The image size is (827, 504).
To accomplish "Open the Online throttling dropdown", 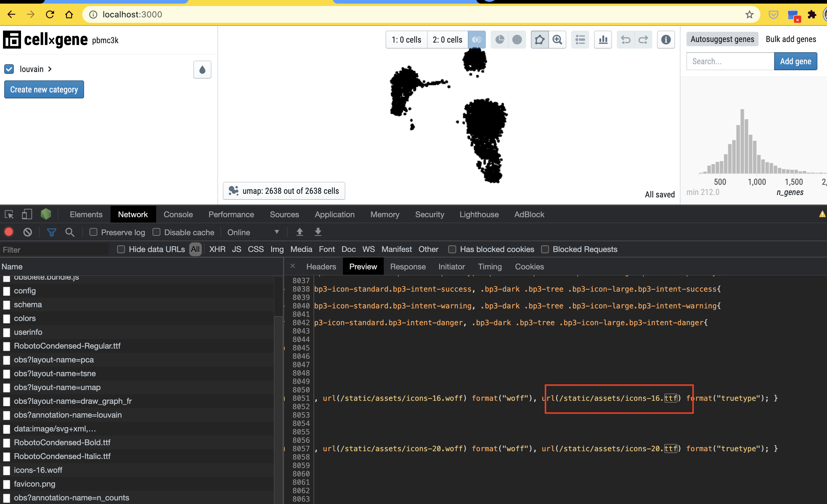I will coord(253,232).
